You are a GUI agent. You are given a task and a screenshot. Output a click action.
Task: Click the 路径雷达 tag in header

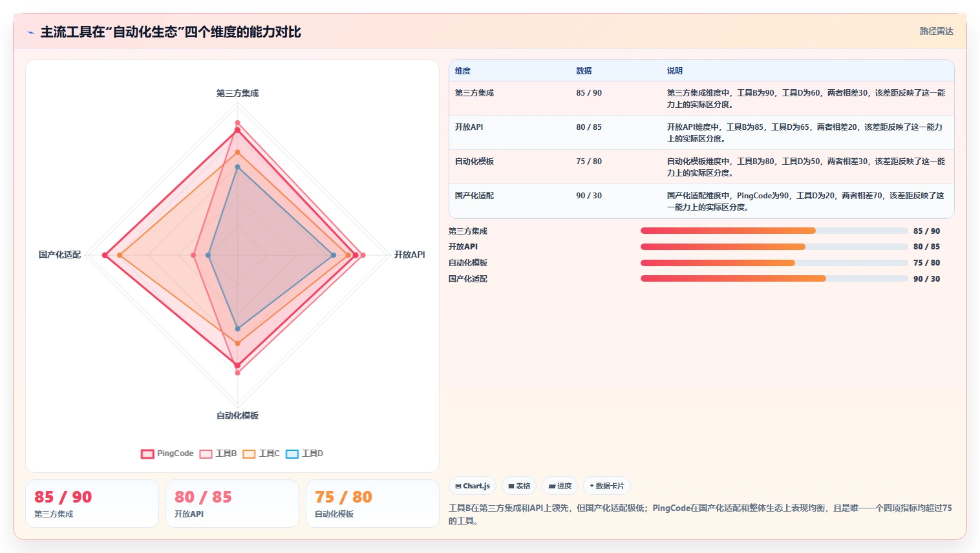[x=937, y=31]
